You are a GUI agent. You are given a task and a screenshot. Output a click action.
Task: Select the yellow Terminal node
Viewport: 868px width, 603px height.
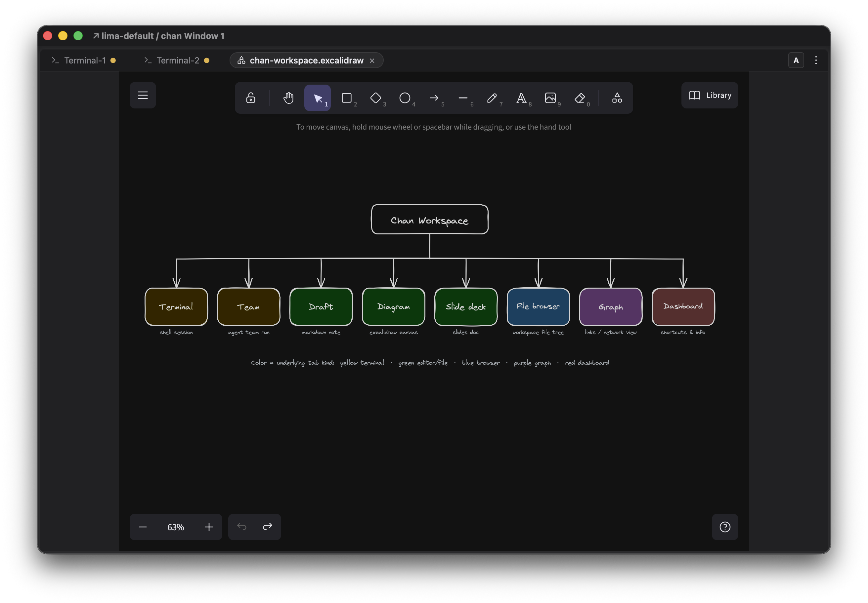(x=176, y=306)
